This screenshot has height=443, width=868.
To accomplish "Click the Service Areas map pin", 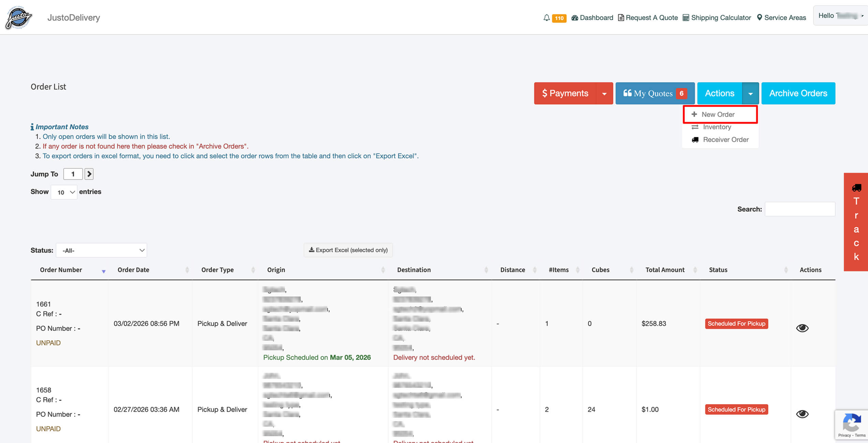I will click(x=759, y=17).
